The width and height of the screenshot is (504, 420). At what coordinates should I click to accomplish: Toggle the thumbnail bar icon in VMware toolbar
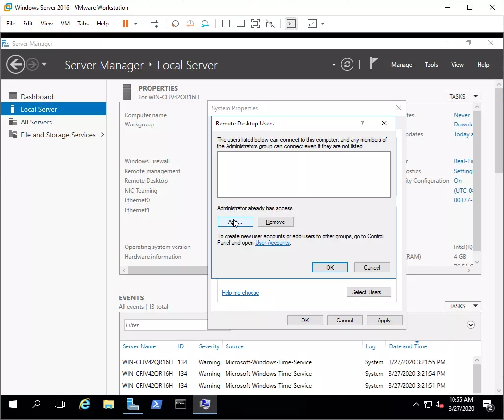tap(241, 24)
